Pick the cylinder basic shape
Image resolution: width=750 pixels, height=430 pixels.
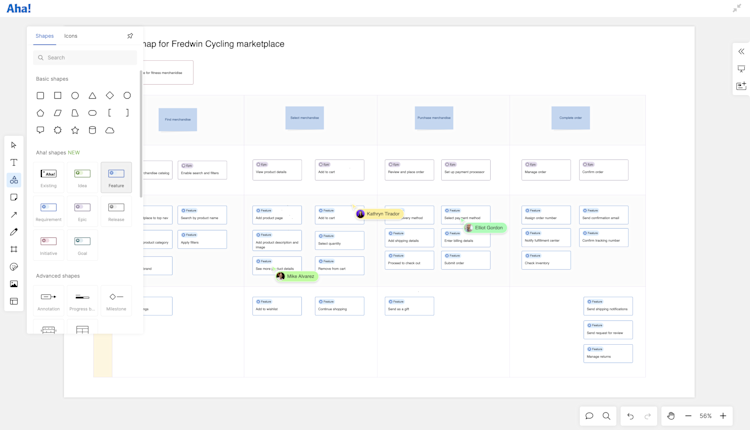coord(92,130)
